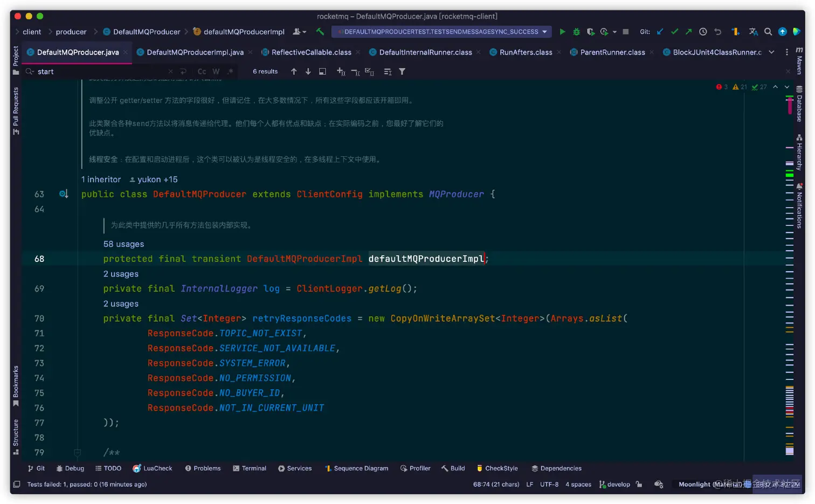Click the producer breadcrumb
815x504 pixels.
71,32
